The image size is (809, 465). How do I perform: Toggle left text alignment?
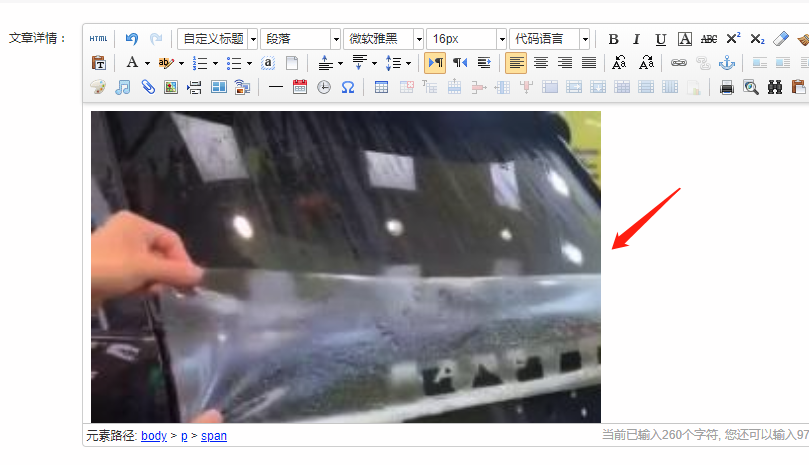point(516,63)
